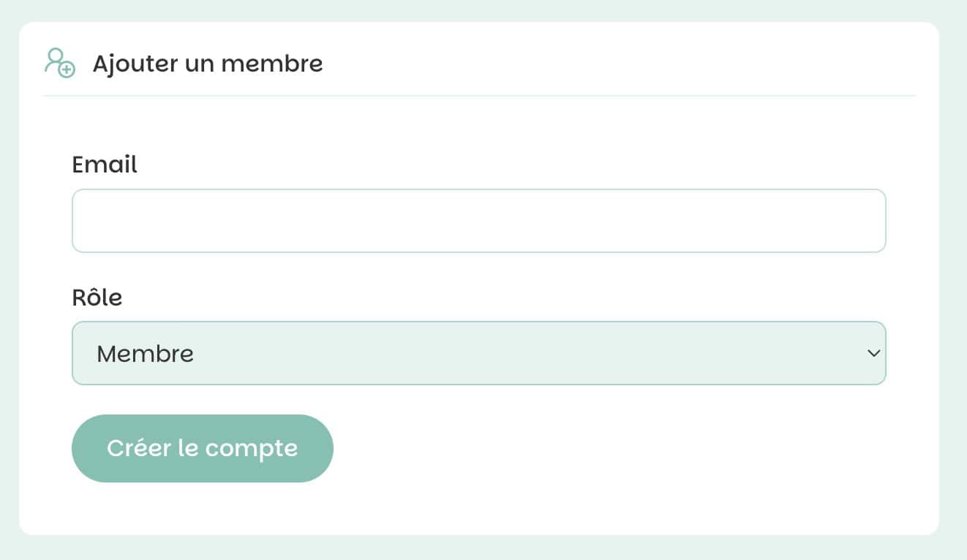Click the left edge of the Email box

(x=75, y=221)
